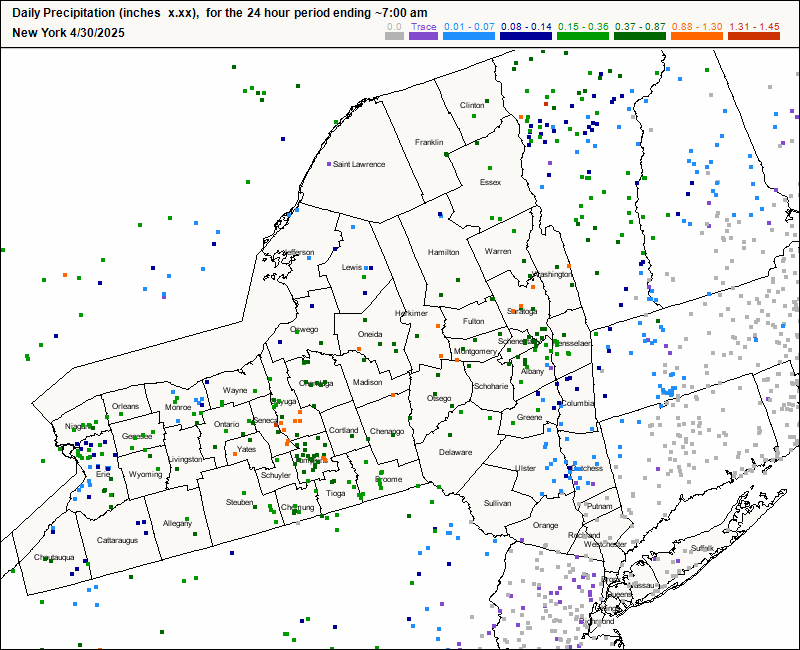
Task: Click the Chautauqua county label
Action: pyautogui.click(x=54, y=557)
